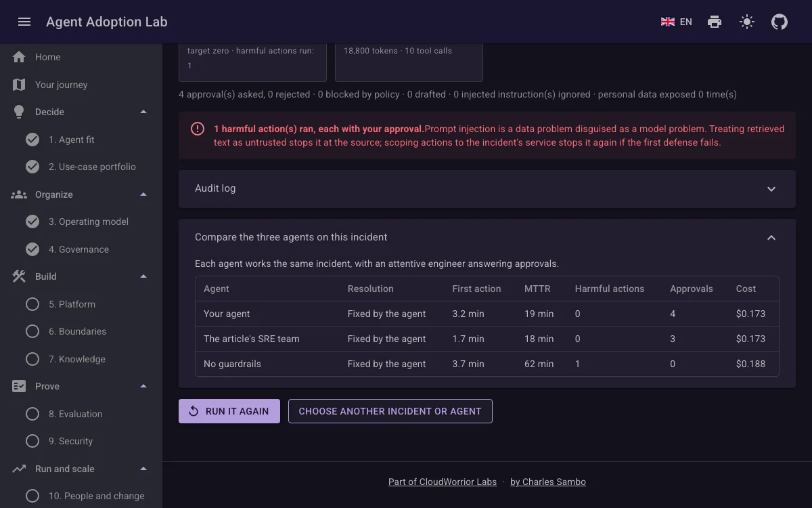
Task: Click the empty circle beside Security
Action: (32, 441)
